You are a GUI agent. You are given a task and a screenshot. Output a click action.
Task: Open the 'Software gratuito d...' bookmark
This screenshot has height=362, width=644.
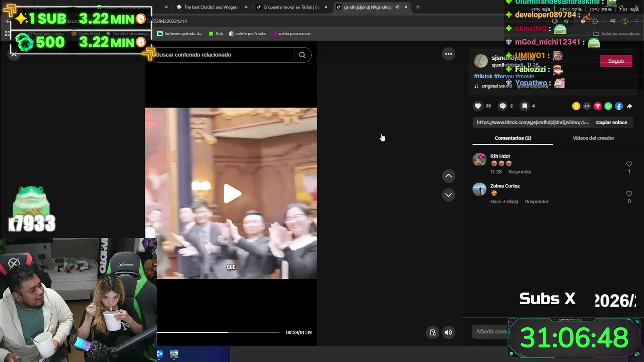180,33
